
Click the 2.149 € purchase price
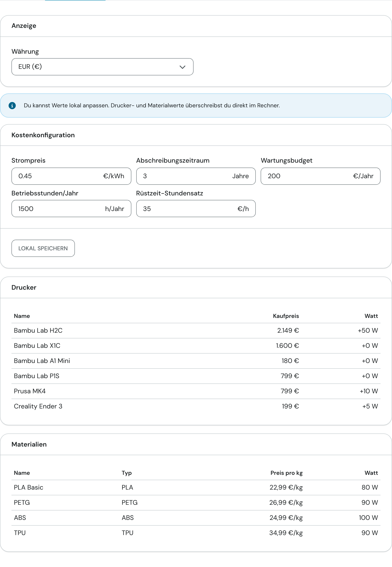point(288,330)
